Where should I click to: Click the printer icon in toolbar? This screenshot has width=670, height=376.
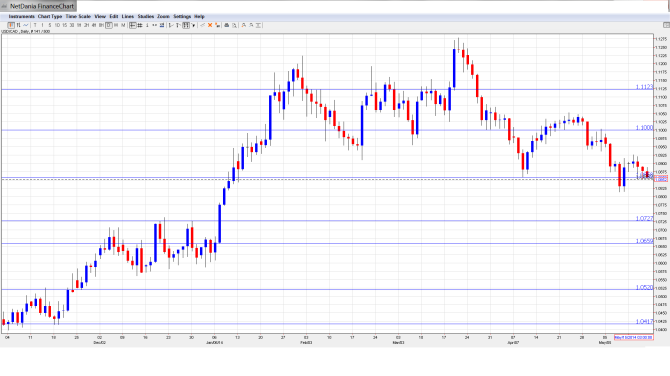pos(227,25)
